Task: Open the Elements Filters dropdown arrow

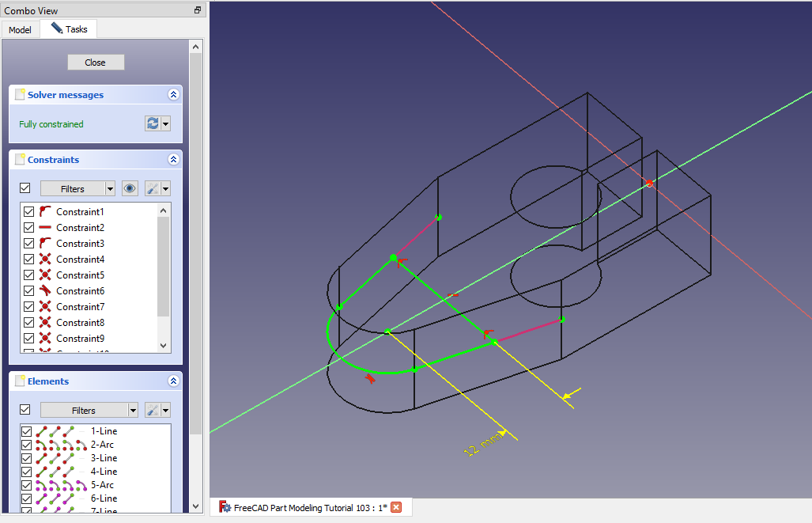Action: (x=132, y=410)
